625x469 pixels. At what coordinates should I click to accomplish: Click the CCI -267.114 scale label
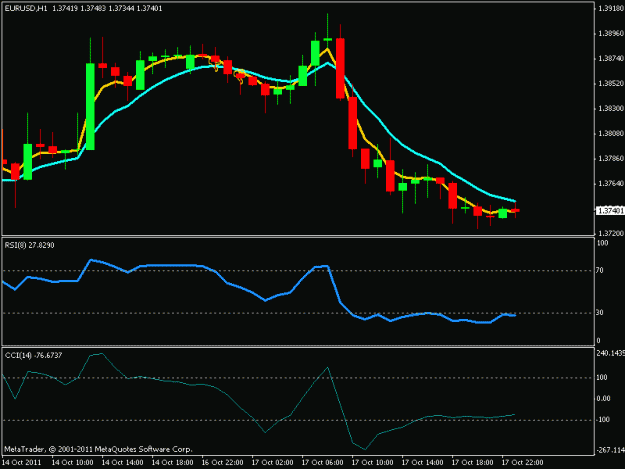[x=611, y=450]
